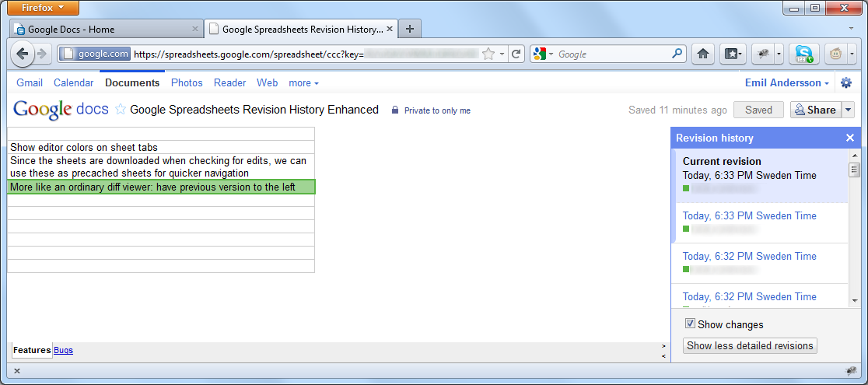Click the browser Forward arrow button
This screenshot has width=868, height=385.
pyautogui.click(x=41, y=54)
